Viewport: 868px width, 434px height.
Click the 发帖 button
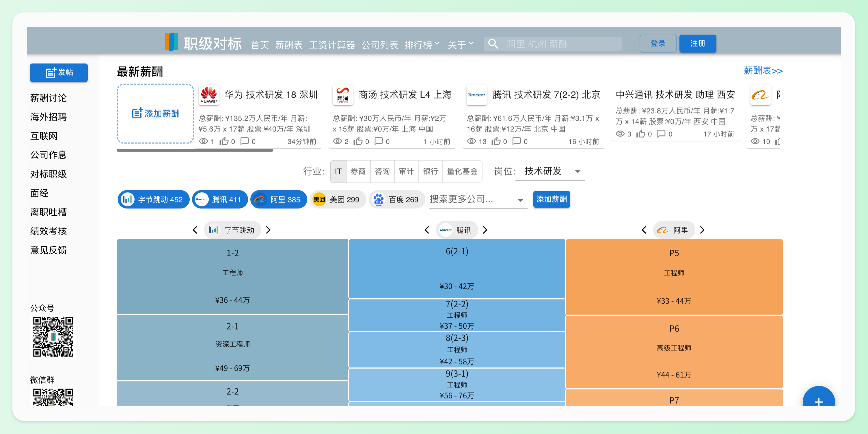coord(59,72)
